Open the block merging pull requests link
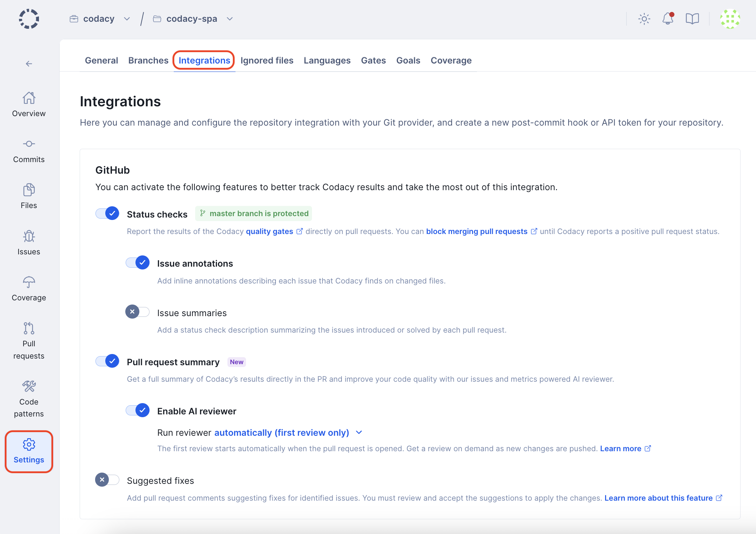 point(476,231)
